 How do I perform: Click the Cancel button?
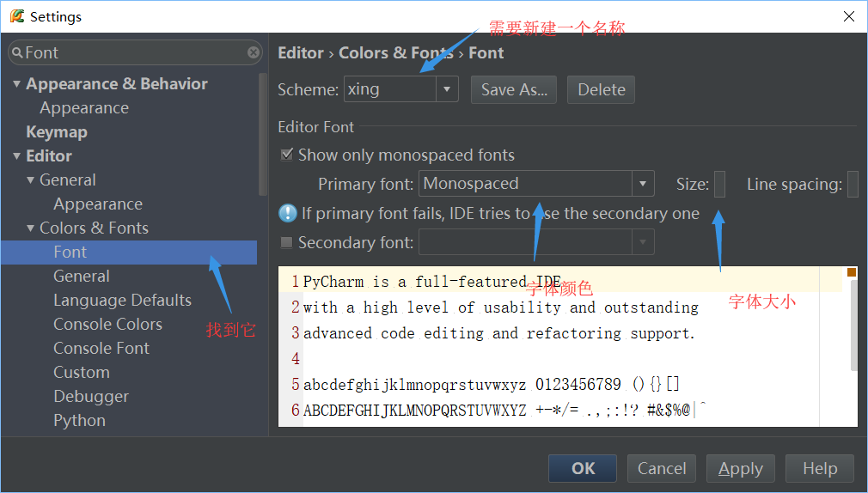coord(662,468)
